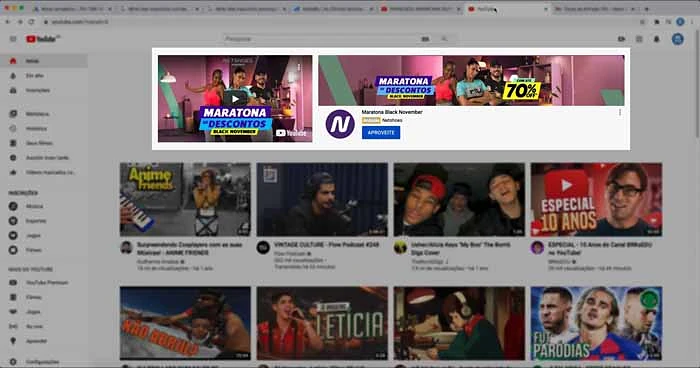Open the notifications bell

[x=657, y=39]
